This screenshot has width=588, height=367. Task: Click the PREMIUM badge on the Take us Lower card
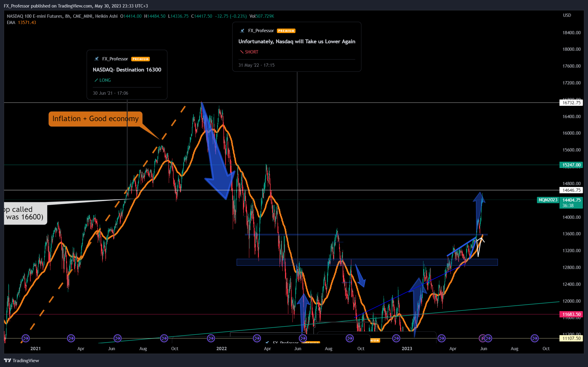pos(286,31)
